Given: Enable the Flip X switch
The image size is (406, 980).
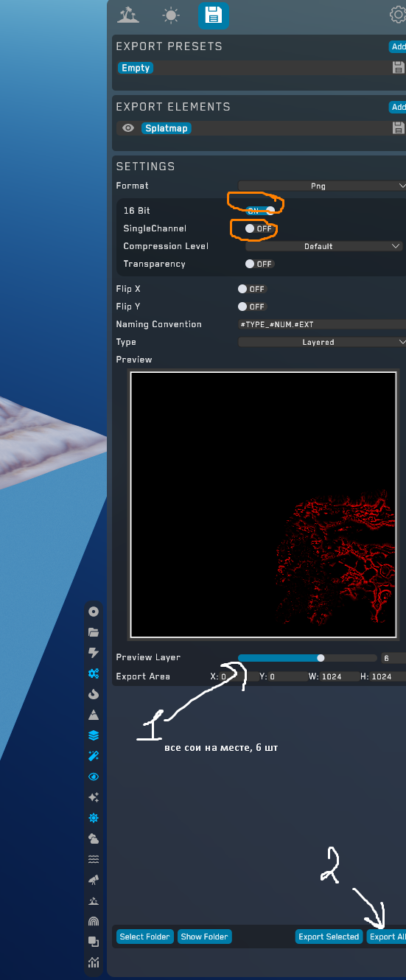Looking at the screenshot, I should tap(251, 289).
